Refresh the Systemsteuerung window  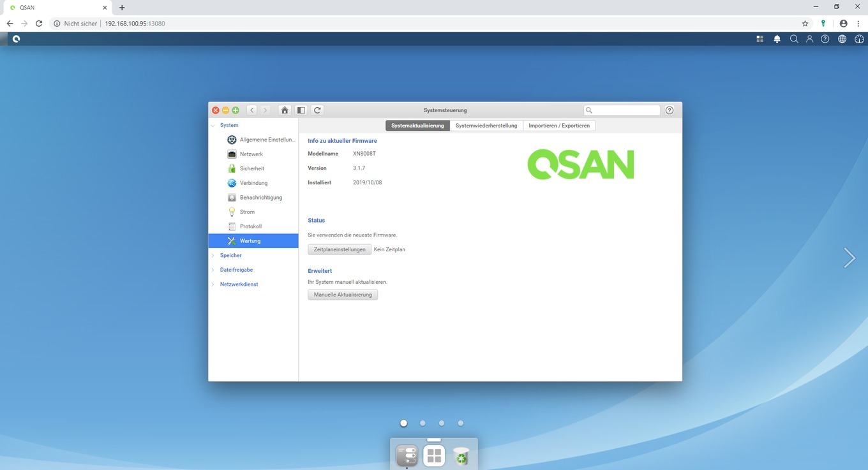pos(317,110)
